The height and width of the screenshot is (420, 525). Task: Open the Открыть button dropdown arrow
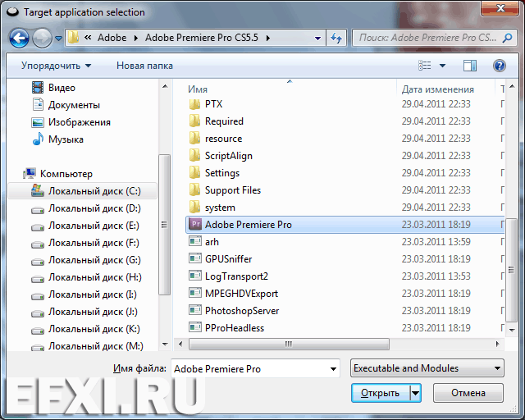coord(416,393)
